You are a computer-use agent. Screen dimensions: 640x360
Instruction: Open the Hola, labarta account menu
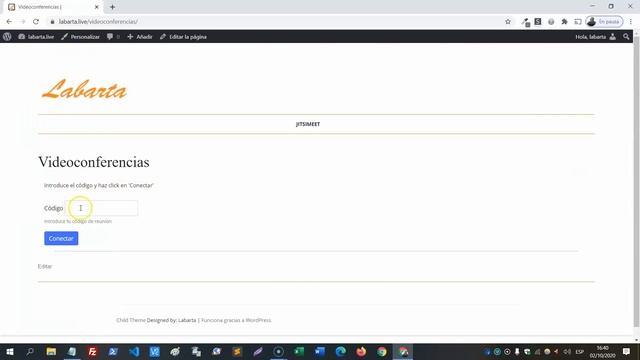[596, 37]
